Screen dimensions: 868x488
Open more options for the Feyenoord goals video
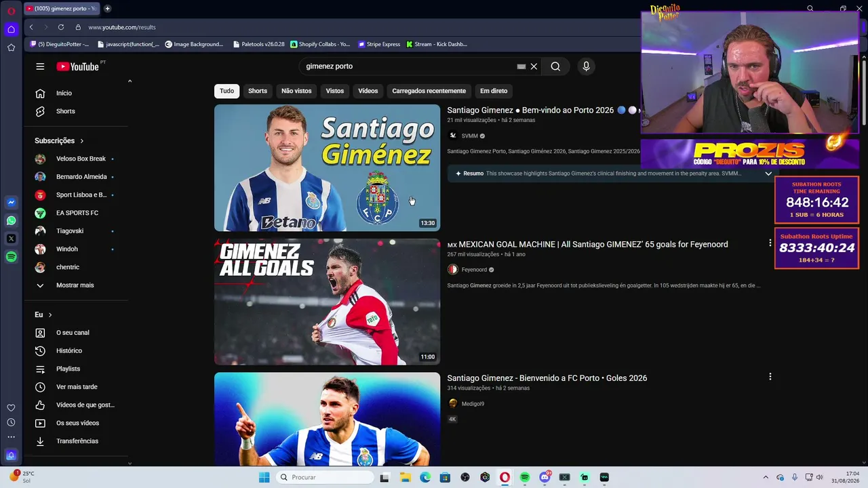770,243
